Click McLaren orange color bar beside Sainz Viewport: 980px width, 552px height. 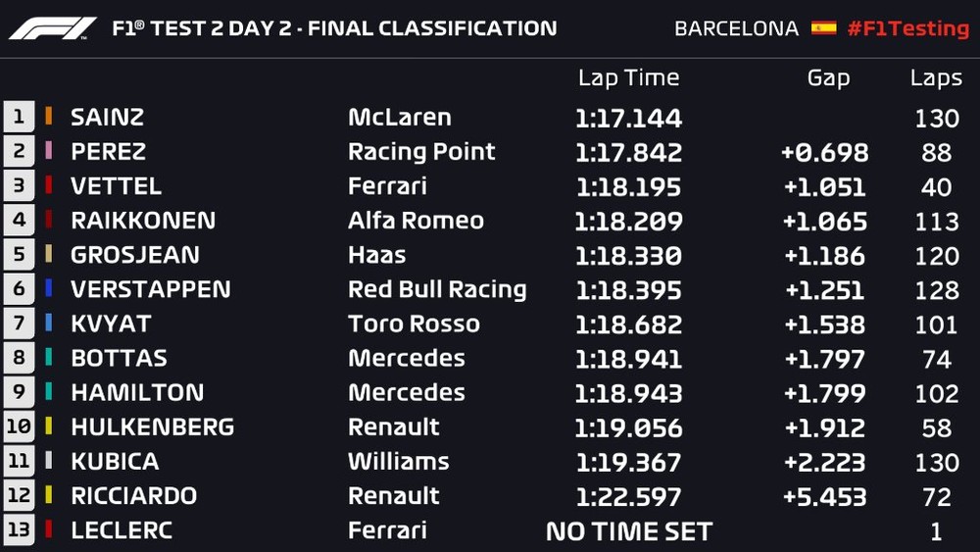49,117
